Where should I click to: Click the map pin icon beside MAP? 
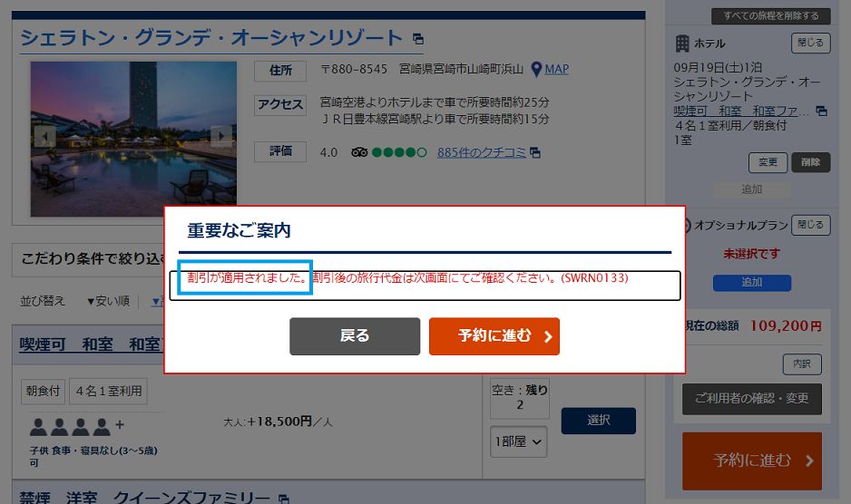536,70
